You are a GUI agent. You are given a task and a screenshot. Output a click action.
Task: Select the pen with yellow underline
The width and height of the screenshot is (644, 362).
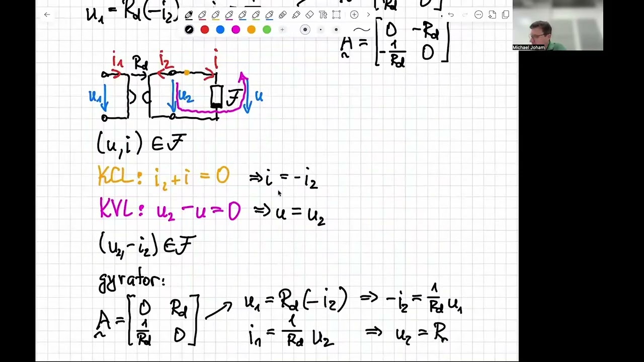216,15
